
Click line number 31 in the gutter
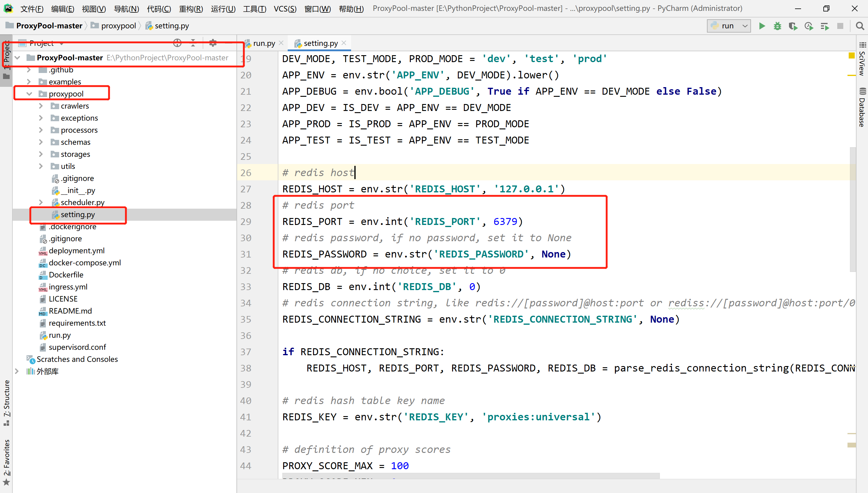pyautogui.click(x=246, y=254)
